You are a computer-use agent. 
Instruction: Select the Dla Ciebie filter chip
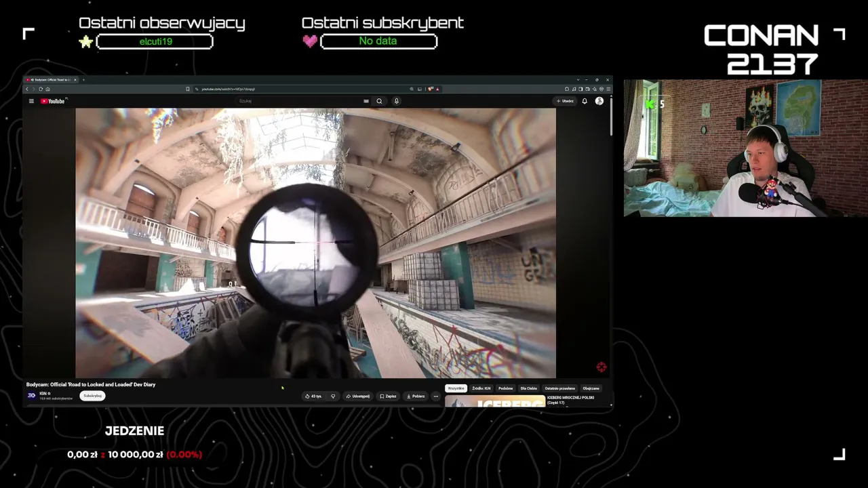(x=529, y=388)
